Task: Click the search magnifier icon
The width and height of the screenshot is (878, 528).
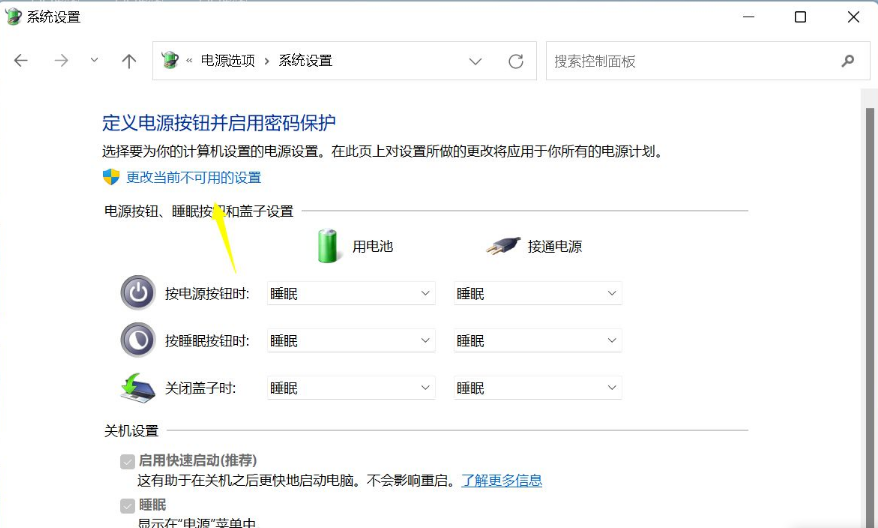Action: pos(848,61)
